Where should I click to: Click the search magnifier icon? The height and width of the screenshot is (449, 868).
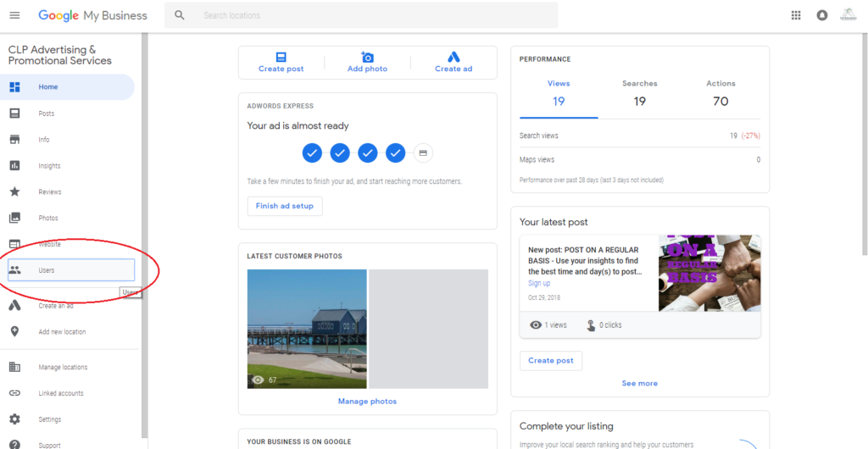click(180, 15)
